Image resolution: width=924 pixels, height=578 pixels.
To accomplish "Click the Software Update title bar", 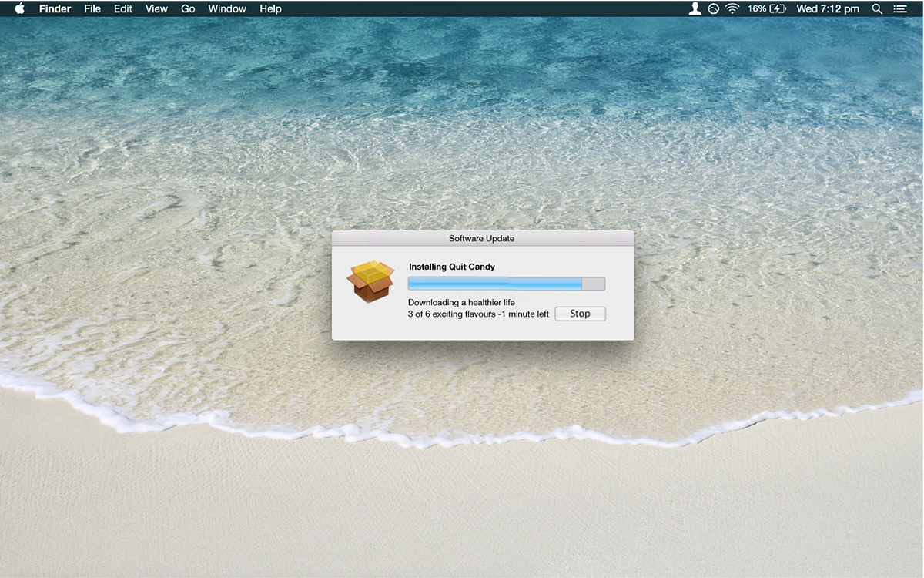I will tap(483, 238).
